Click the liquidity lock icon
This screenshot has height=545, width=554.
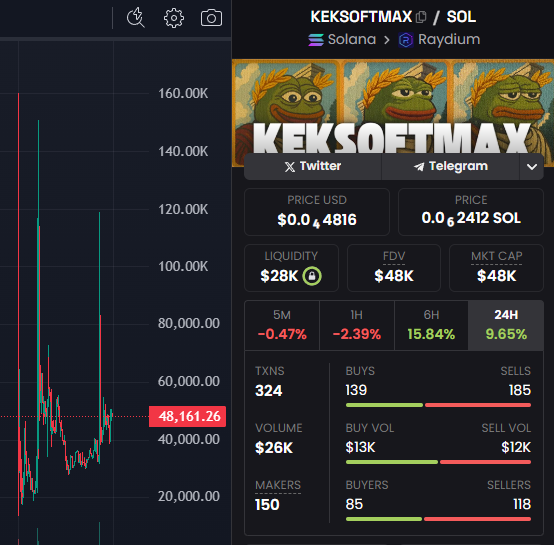click(312, 276)
